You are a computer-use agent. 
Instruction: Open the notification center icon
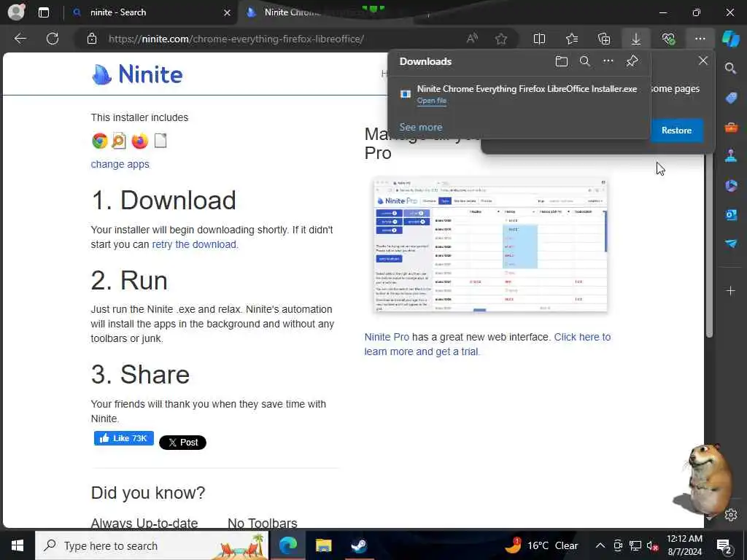pyautogui.click(x=724, y=546)
